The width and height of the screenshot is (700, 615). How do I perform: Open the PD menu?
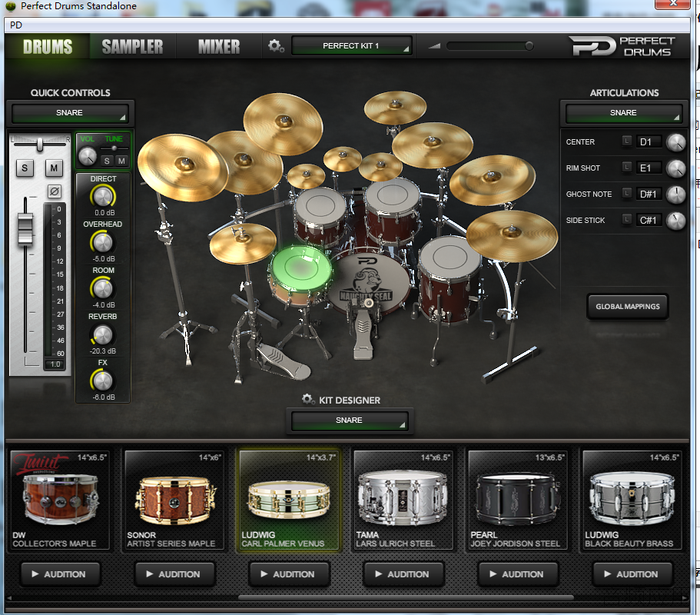click(x=16, y=25)
